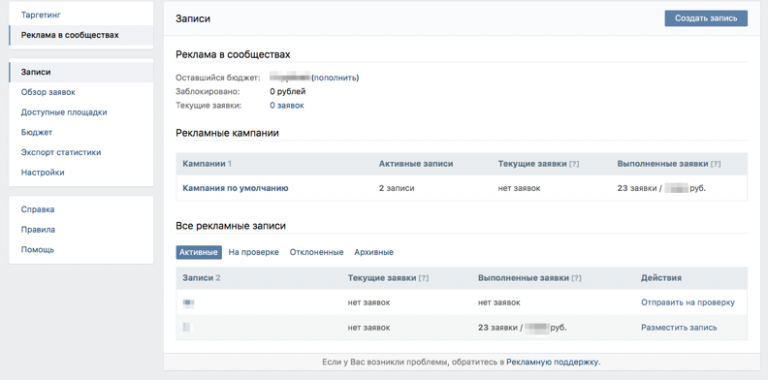Switch to the Отклоненные tab
The image size is (768, 380).
tap(316, 252)
